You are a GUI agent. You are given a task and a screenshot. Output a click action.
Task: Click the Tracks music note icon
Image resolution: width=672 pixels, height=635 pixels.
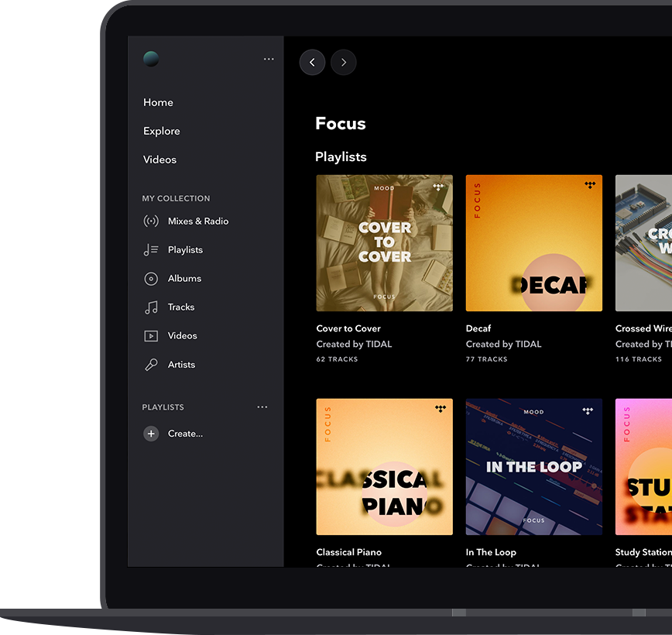[151, 307]
